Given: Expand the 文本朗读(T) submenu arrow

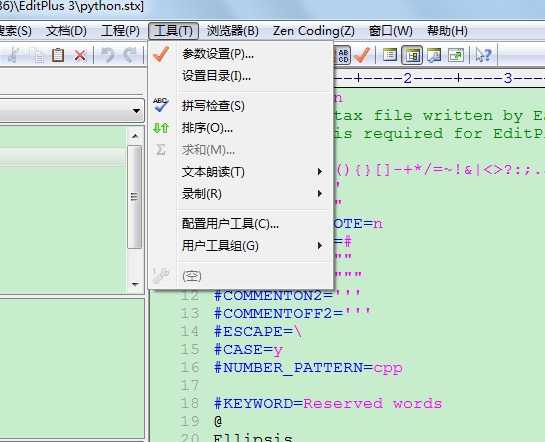Looking at the screenshot, I should pyautogui.click(x=320, y=172).
